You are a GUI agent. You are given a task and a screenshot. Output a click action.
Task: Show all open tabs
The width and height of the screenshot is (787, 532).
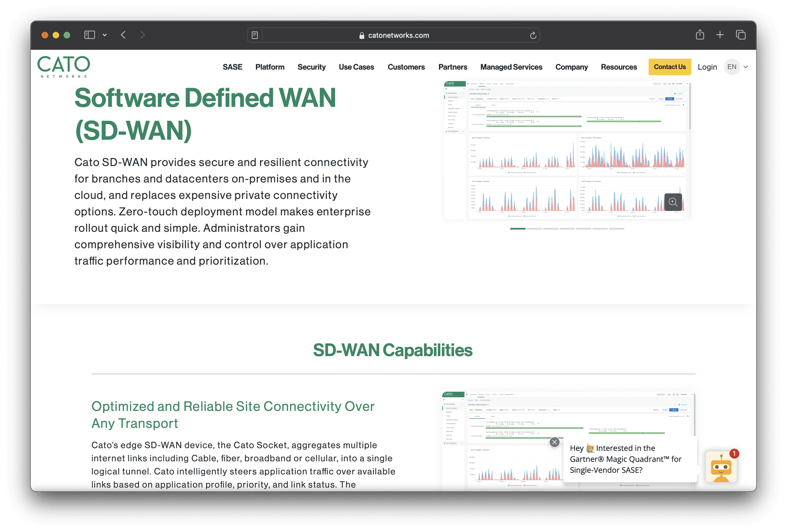741,35
